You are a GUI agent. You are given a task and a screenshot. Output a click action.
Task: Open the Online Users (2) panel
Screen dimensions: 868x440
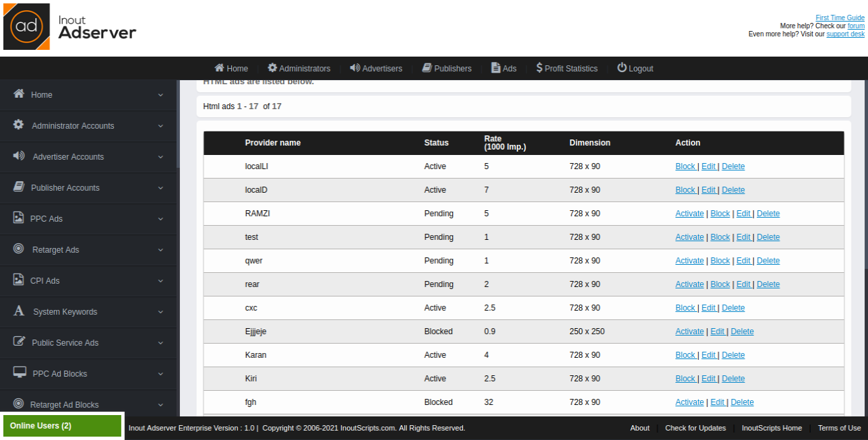coord(62,426)
